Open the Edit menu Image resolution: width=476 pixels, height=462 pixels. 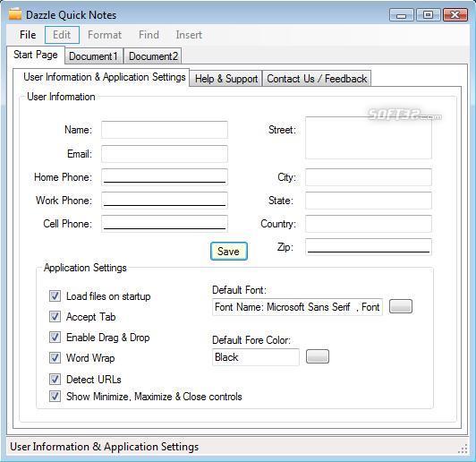coord(62,35)
